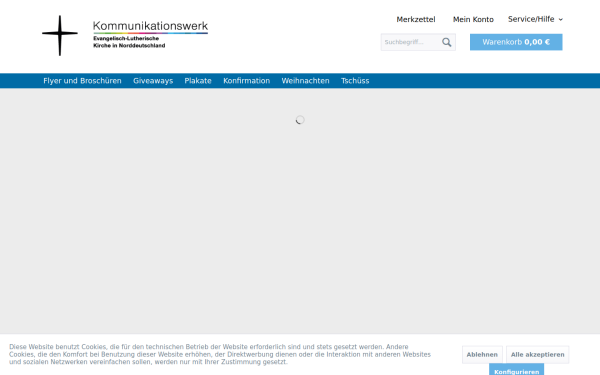
Task: Open the Weihnachten category
Action: pos(305,81)
